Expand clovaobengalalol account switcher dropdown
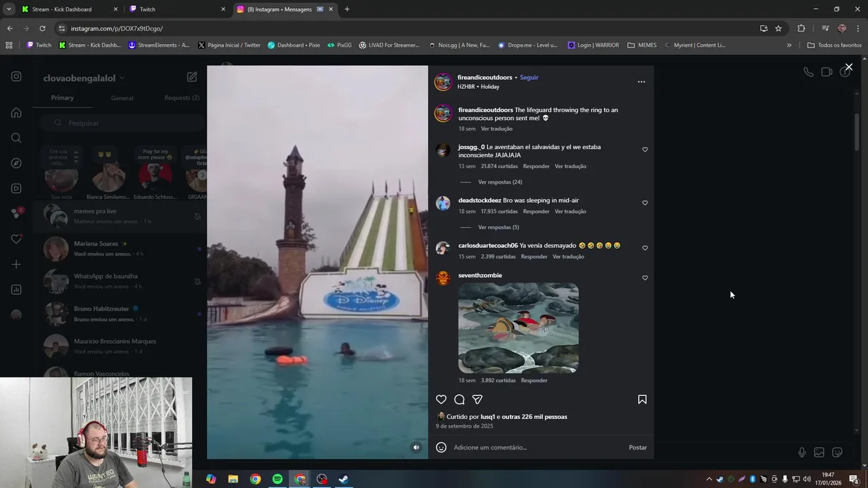This screenshot has width=868, height=488. (x=122, y=79)
